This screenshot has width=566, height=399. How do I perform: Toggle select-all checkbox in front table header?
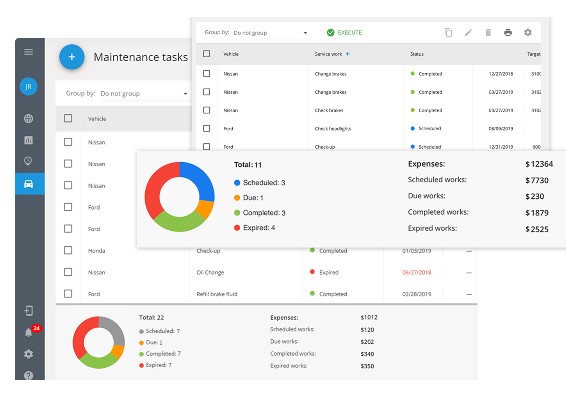(206, 54)
